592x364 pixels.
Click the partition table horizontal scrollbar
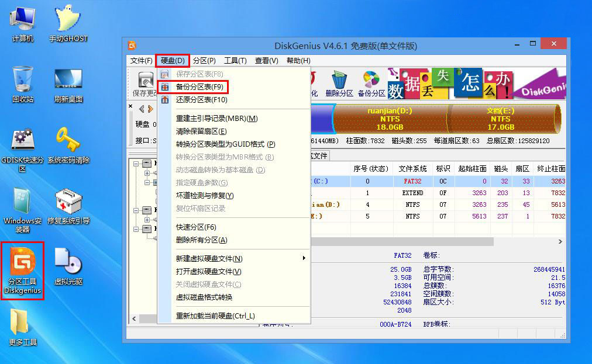(x=402, y=241)
